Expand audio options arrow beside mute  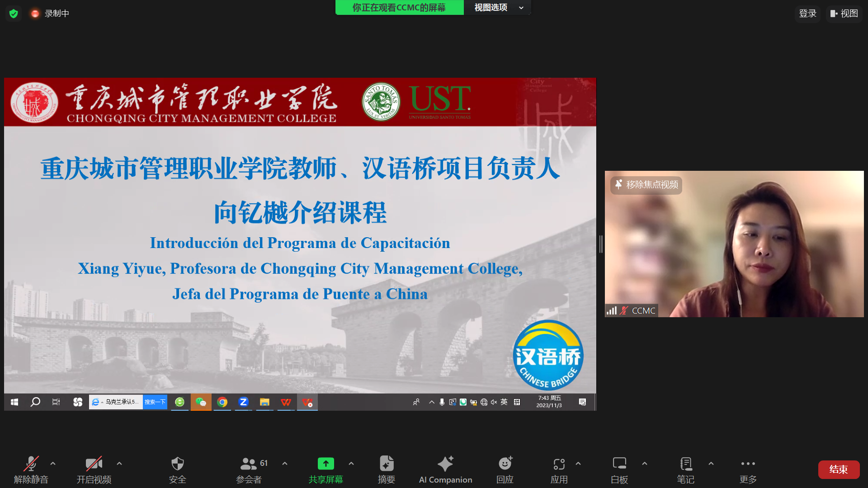[53, 464]
